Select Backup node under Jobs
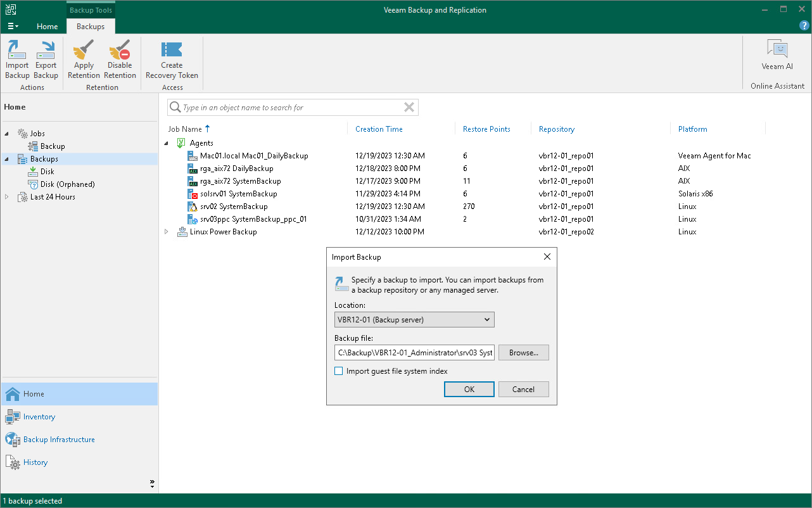 coord(53,146)
